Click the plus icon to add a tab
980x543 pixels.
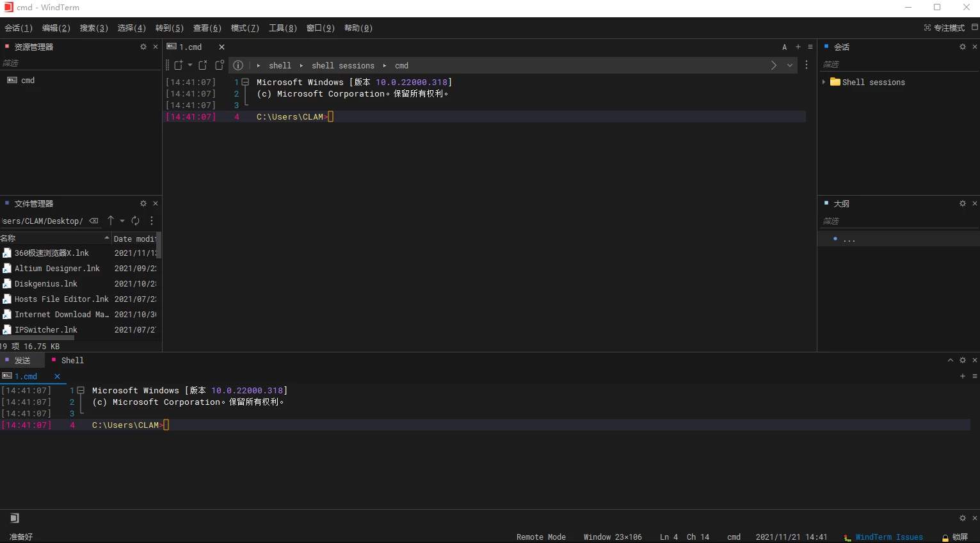click(798, 47)
